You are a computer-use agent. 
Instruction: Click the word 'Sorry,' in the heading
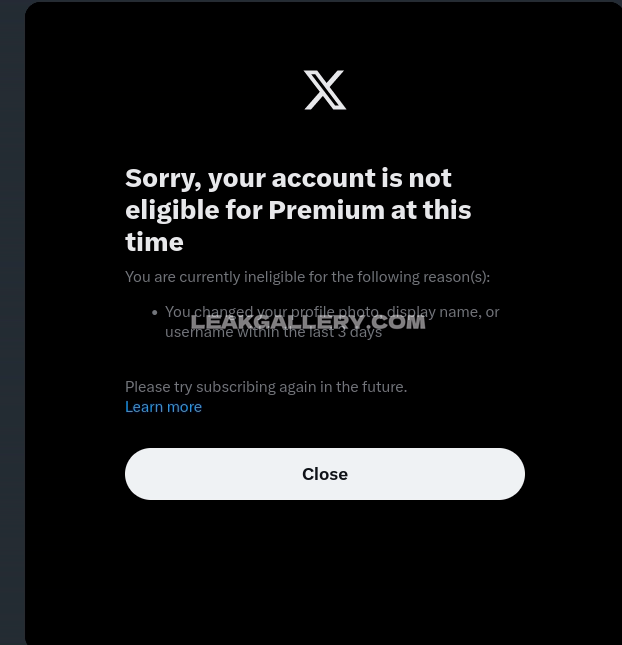click(x=163, y=179)
